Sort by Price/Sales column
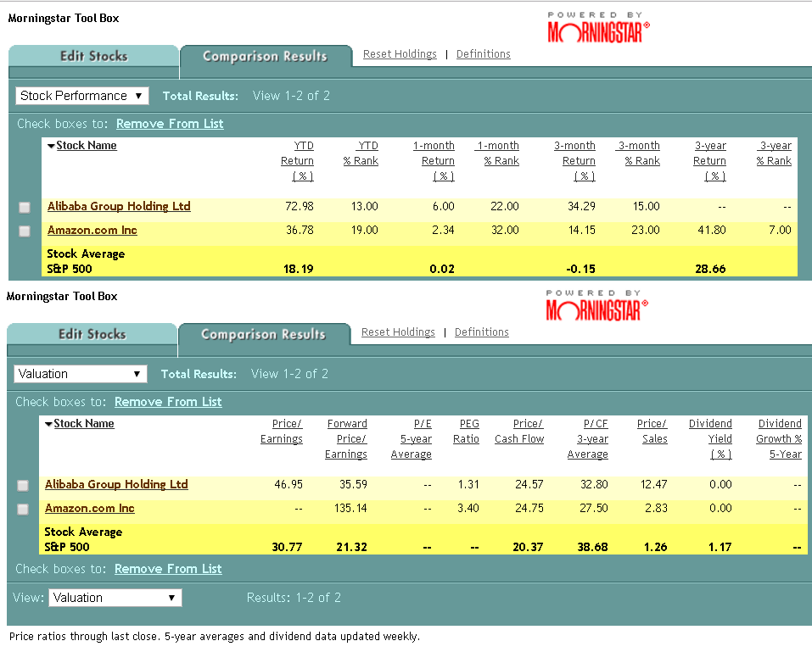The image size is (812, 652). [652, 431]
